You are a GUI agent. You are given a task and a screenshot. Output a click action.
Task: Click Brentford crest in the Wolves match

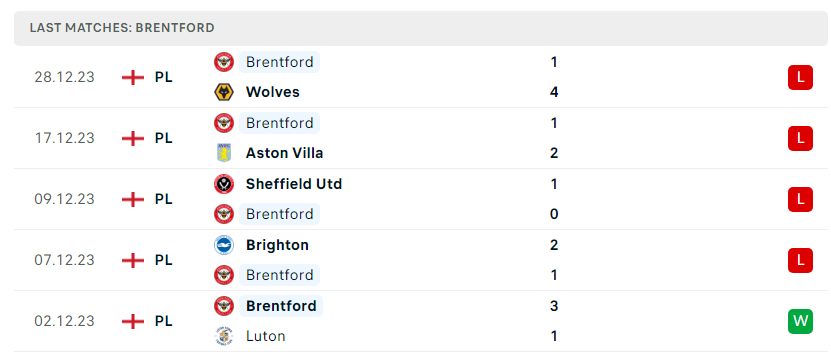(224, 62)
